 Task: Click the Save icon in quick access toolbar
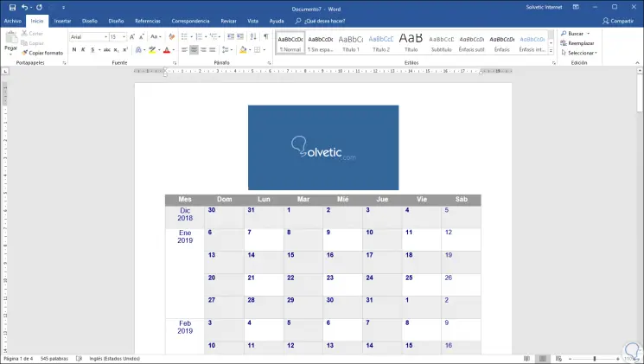click(x=11, y=6)
